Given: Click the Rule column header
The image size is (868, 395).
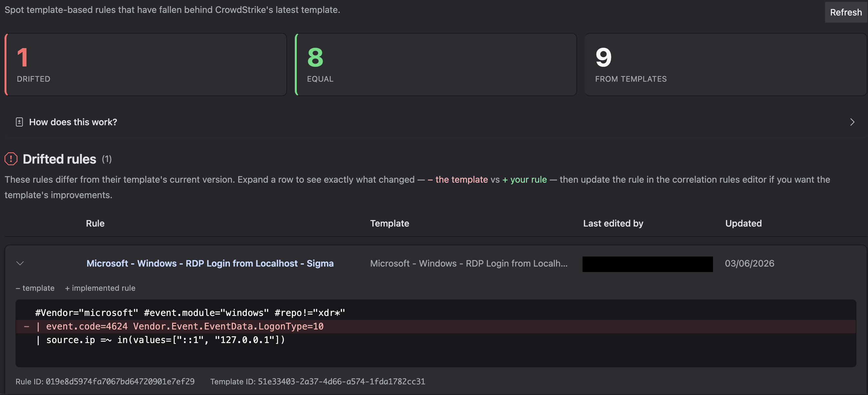Looking at the screenshot, I should [95, 223].
